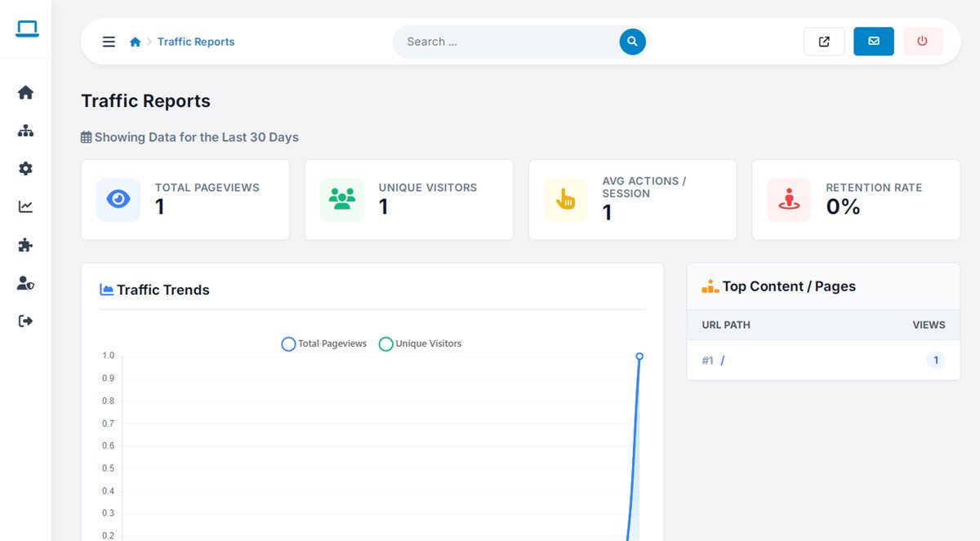Click the Traffic Trends panel title
The height and width of the screenshot is (541, 980).
tap(163, 290)
